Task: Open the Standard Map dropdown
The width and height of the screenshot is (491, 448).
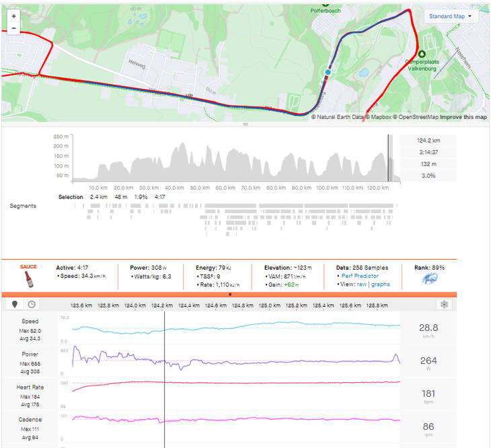Action: click(450, 16)
